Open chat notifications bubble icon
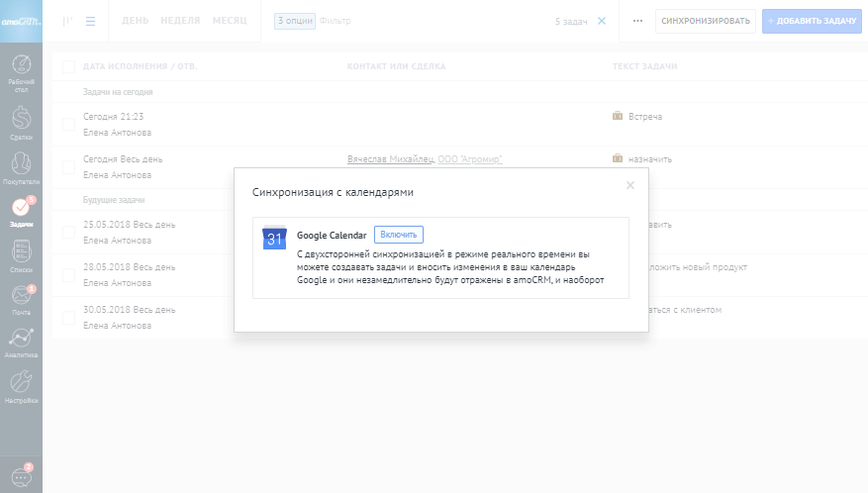Image resolution: width=868 pixels, height=493 pixels. click(x=21, y=476)
